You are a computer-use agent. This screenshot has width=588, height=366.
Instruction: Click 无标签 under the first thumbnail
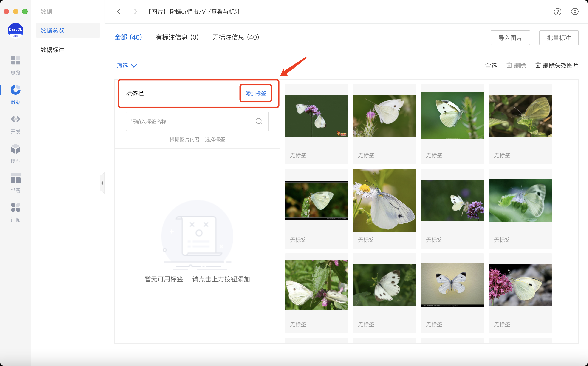(298, 155)
